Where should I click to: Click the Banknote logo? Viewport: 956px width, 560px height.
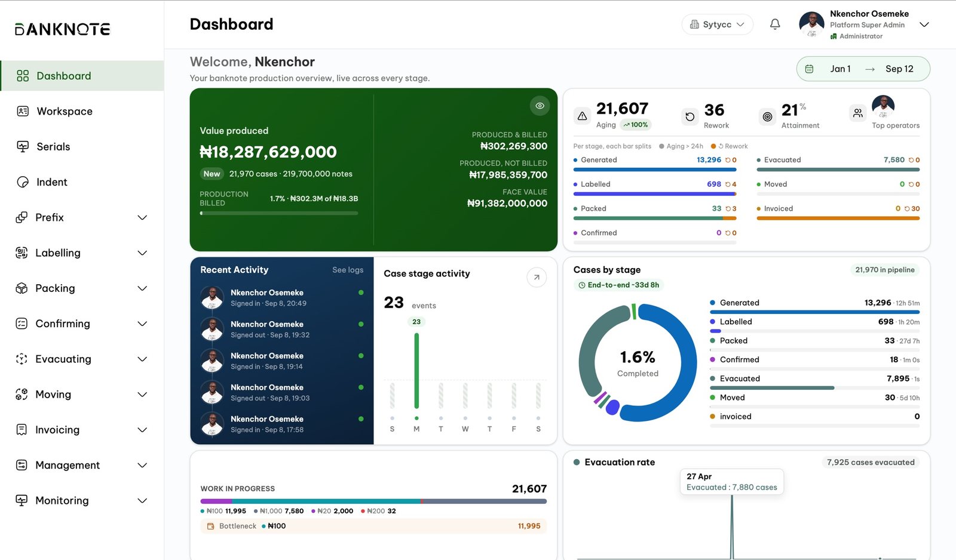pyautogui.click(x=63, y=29)
